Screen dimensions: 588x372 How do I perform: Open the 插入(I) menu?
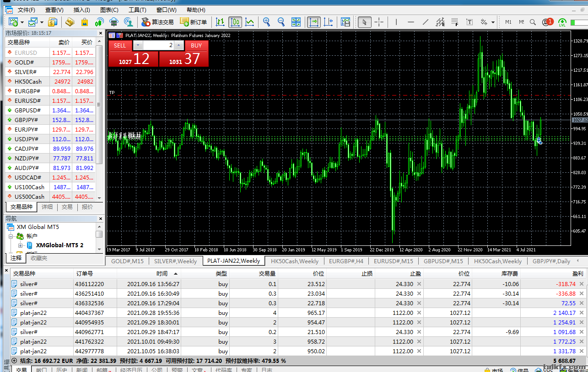pyautogui.click(x=81, y=10)
